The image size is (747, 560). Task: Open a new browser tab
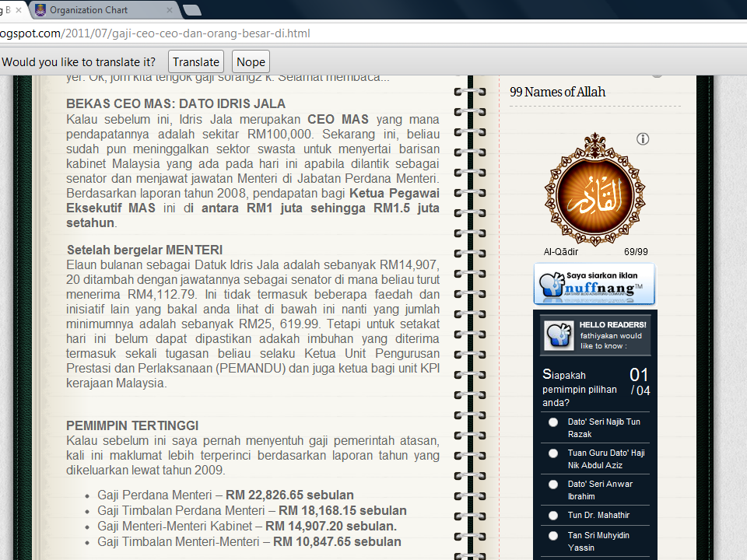[191, 10]
